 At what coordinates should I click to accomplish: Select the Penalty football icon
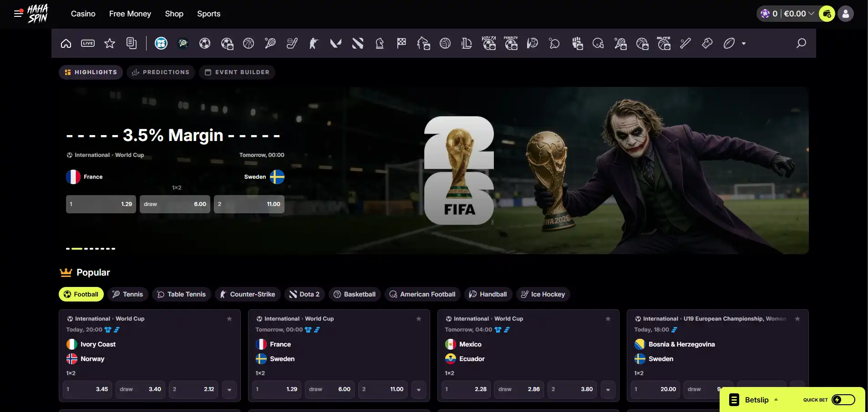511,43
